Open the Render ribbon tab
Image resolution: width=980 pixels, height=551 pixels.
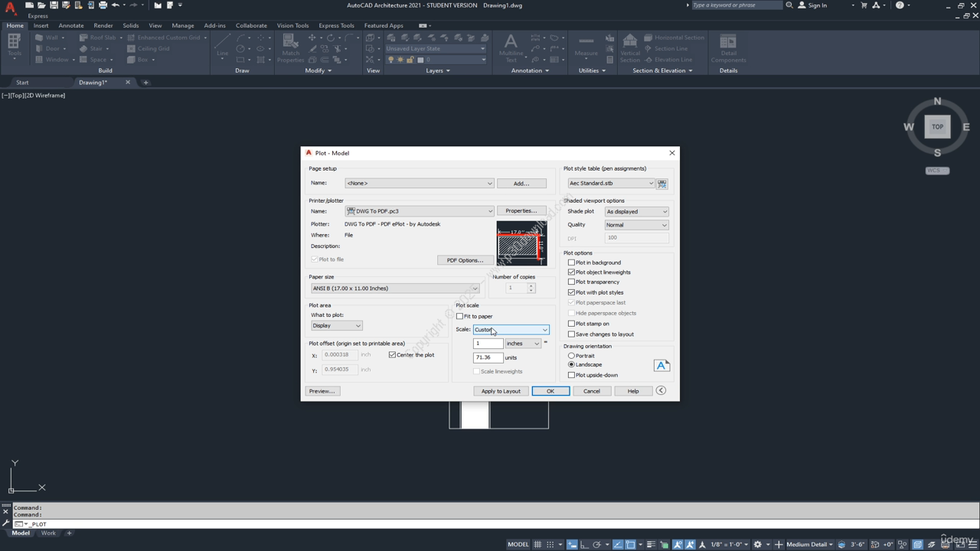(x=103, y=25)
